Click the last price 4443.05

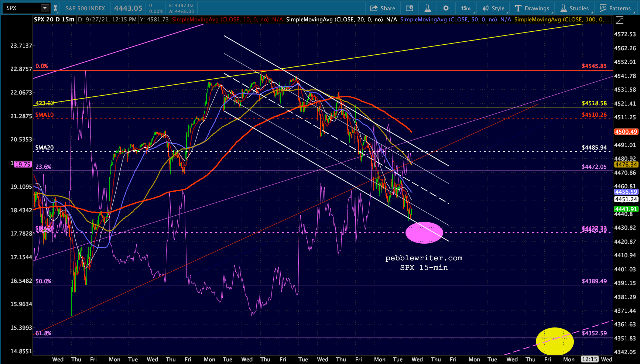tap(128, 8)
